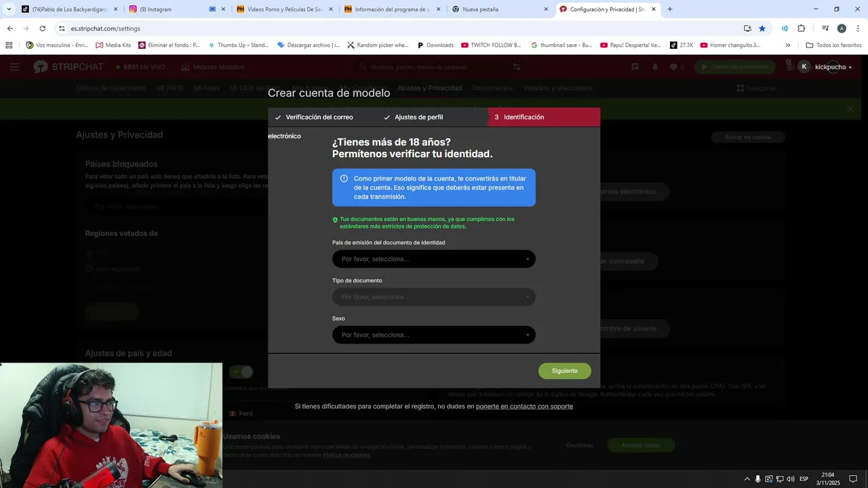The width and height of the screenshot is (868, 488).
Task: Click the install app icon in address bar
Action: pyautogui.click(x=747, y=28)
